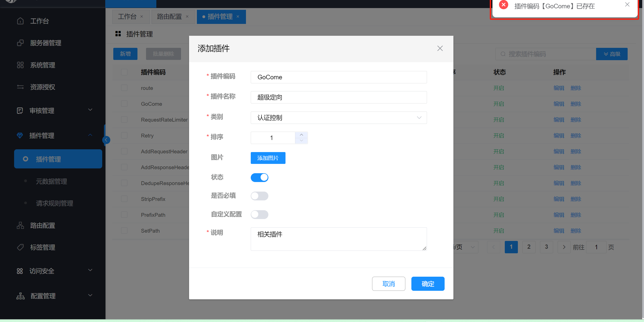Viewport: 644px width, 322px height.
Task: Collapse the sidebar with the round arrow
Action: pyautogui.click(x=106, y=140)
